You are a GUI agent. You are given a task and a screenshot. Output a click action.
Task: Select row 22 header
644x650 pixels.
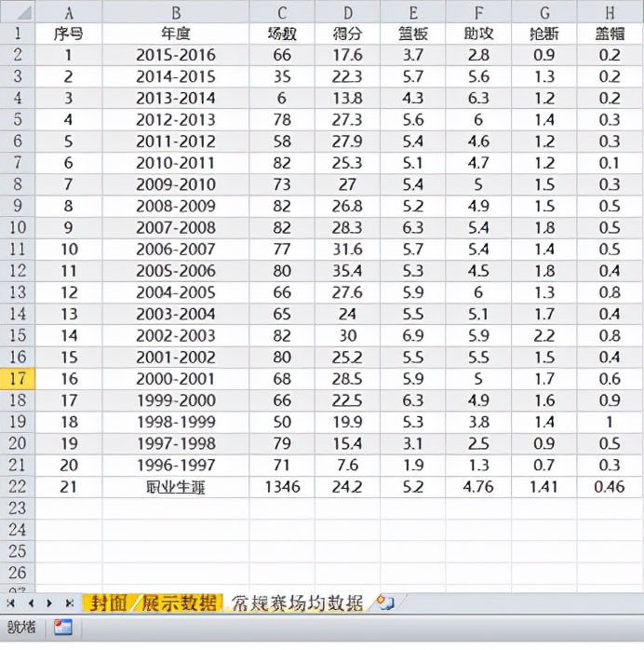(18, 487)
